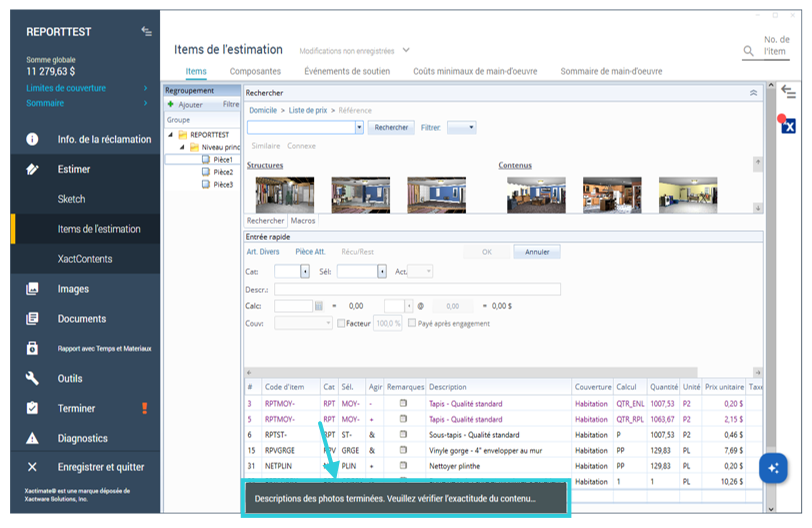Viewport: 812px width, 528px height.
Task: Click the blue sparkle assistant button
Action: (x=772, y=468)
